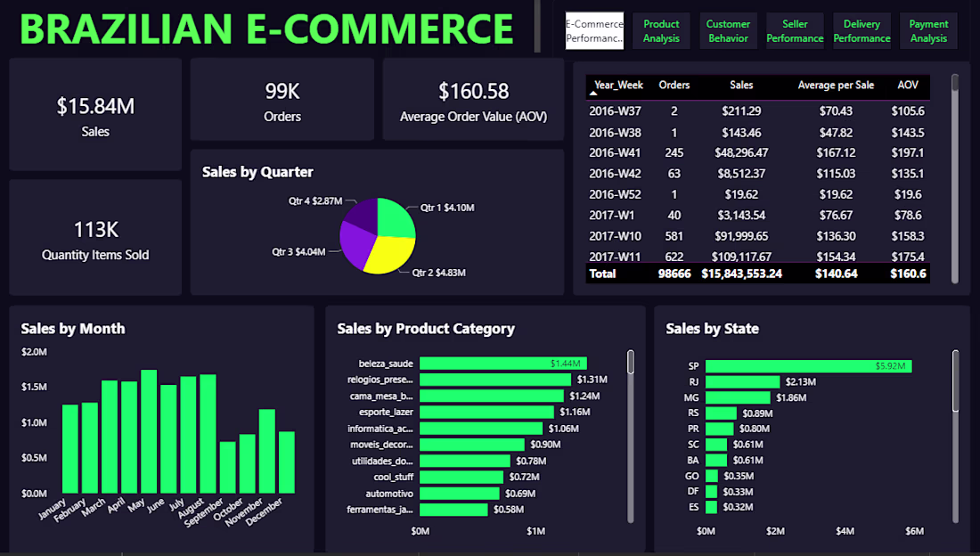Click the $160.58 Average Order Value card
The height and width of the screenshot is (556, 980).
pyautogui.click(x=473, y=100)
